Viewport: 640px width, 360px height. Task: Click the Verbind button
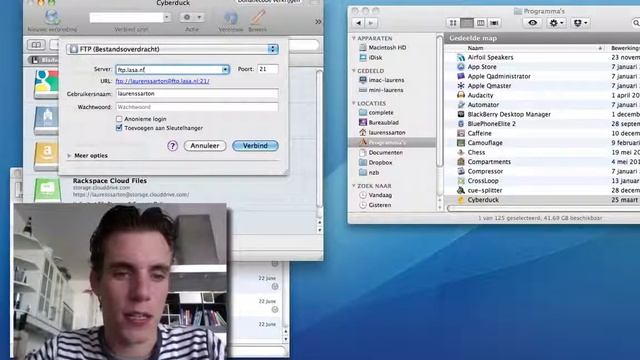[256, 146]
